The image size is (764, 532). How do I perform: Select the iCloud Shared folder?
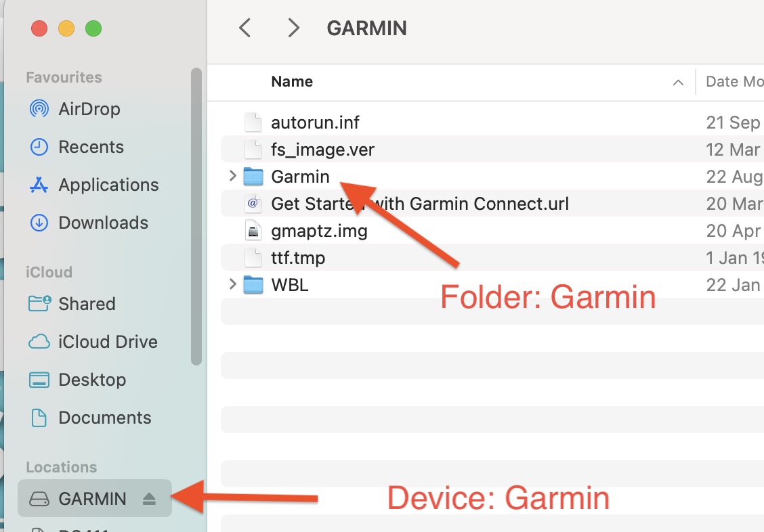(72, 304)
